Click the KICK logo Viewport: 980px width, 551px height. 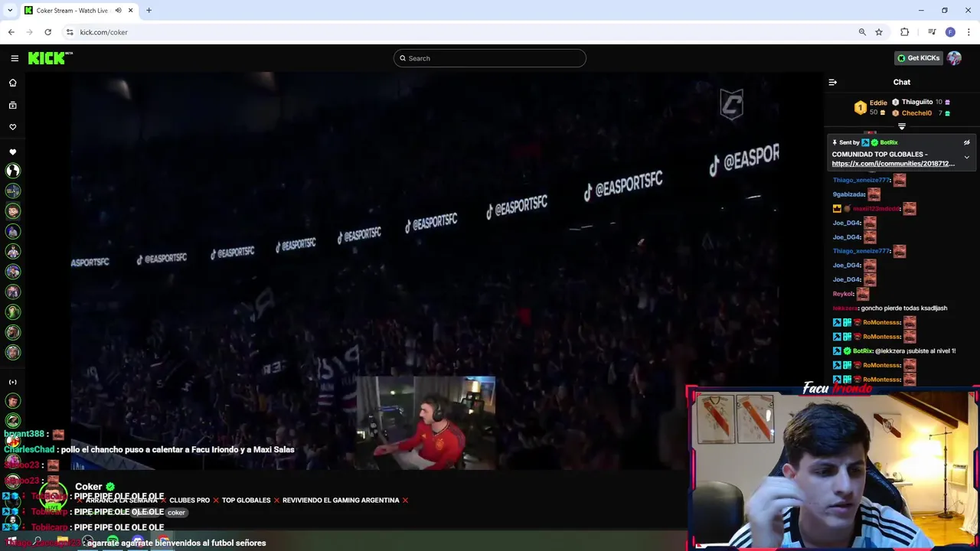(x=51, y=58)
